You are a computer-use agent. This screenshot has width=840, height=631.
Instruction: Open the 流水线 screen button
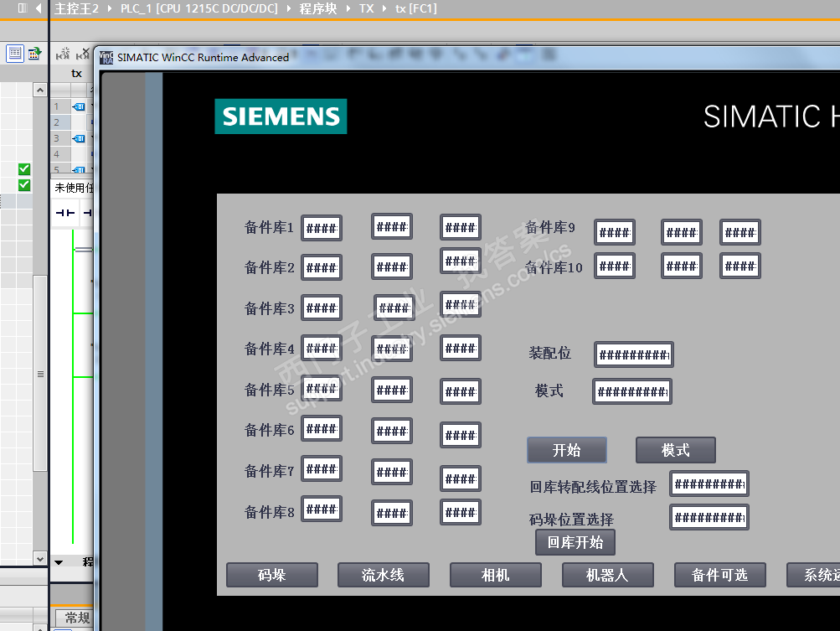point(383,575)
